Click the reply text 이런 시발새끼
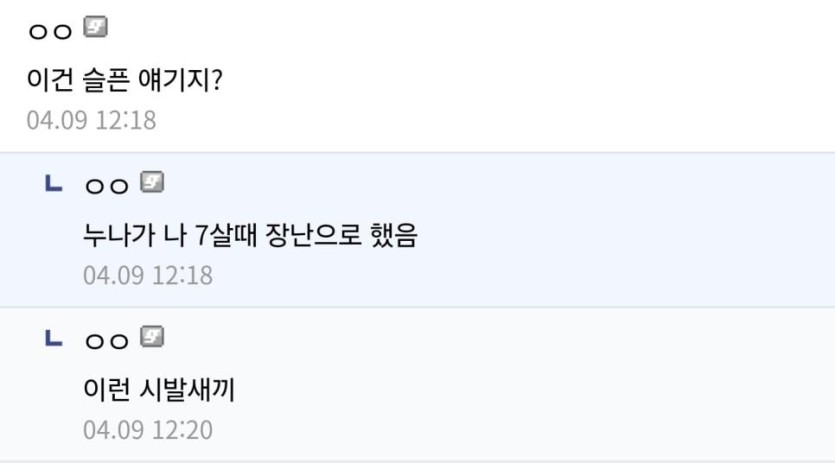Image resolution: width=835 pixels, height=476 pixels. (x=159, y=389)
